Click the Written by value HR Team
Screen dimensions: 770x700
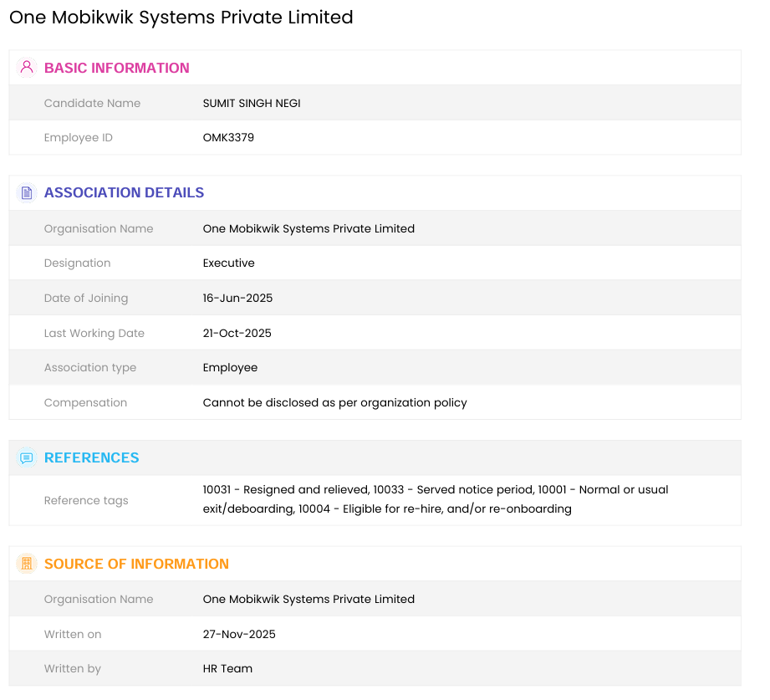(x=227, y=668)
